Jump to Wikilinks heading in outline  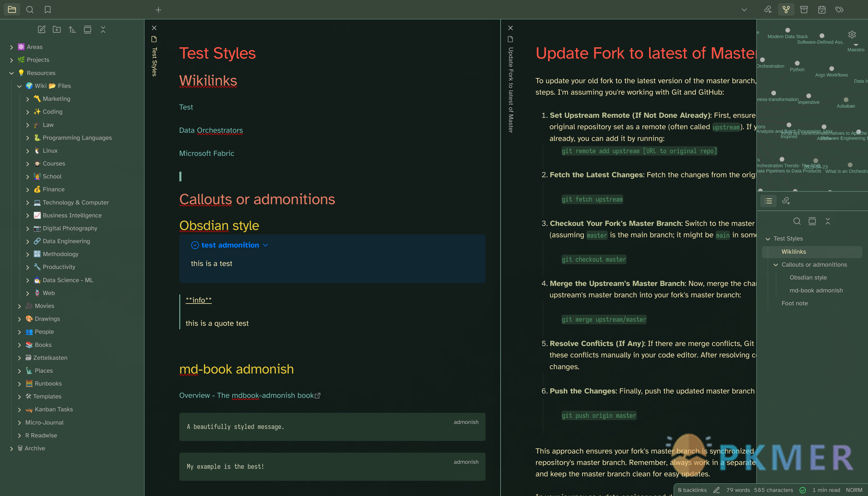click(794, 252)
